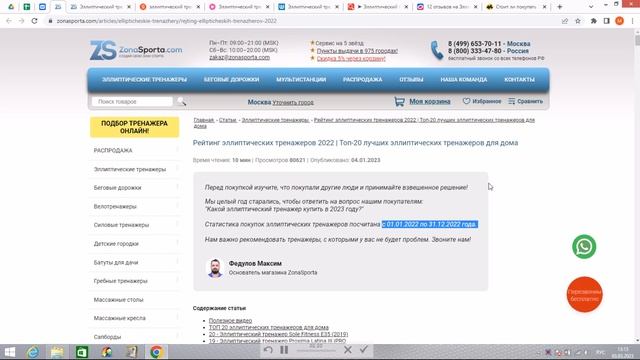Open Контакты menu item
This screenshot has width=640, height=360.
520,80
